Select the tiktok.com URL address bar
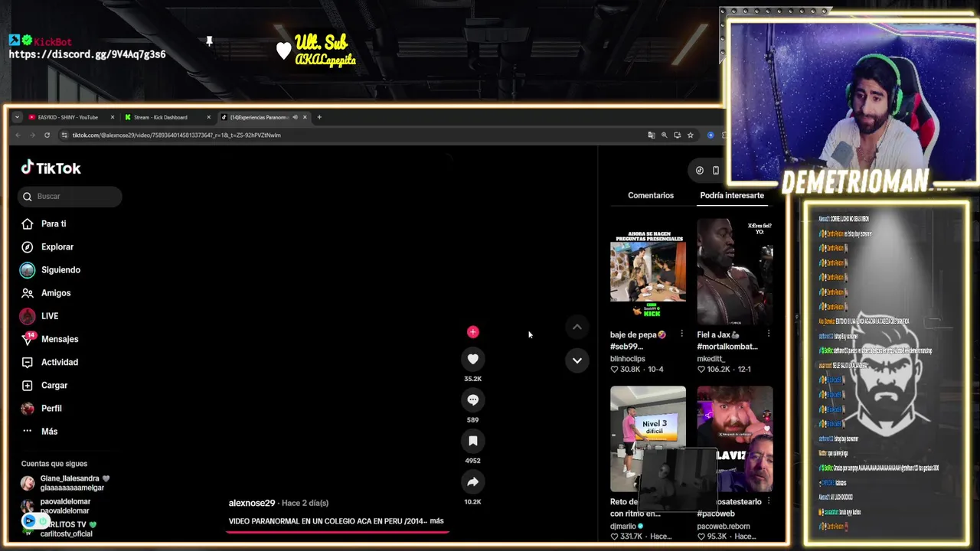The height and width of the screenshot is (551, 980). [x=177, y=135]
